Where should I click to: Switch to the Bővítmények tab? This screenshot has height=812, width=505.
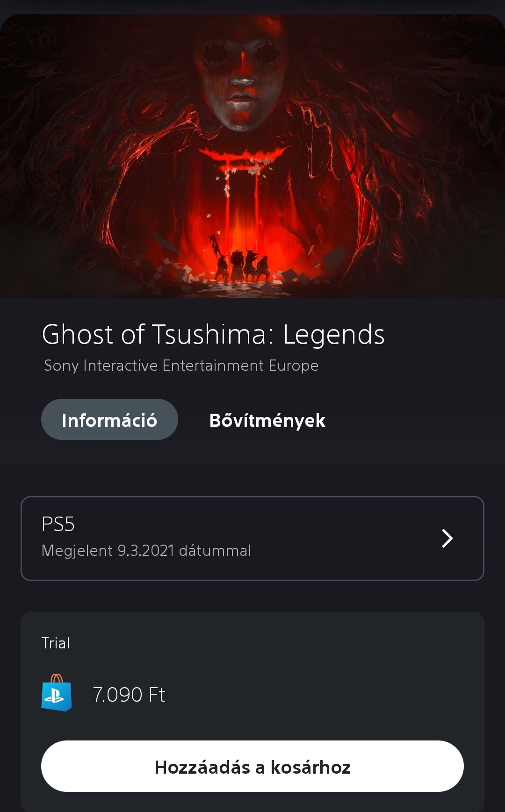click(x=267, y=420)
